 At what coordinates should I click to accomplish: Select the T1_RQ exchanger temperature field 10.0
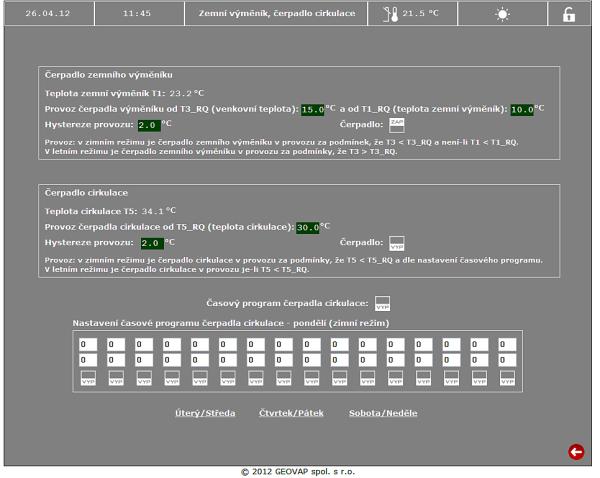pos(521,109)
